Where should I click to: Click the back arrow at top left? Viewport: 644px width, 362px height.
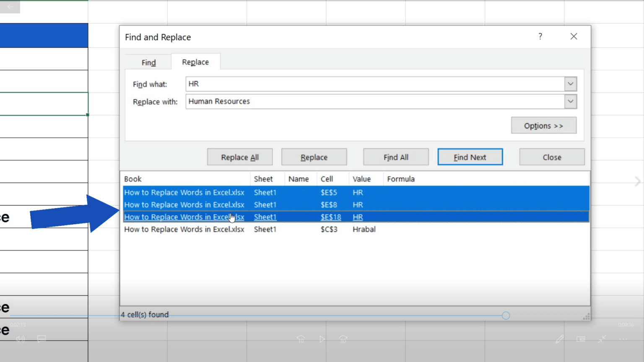click(x=9, y=7)
